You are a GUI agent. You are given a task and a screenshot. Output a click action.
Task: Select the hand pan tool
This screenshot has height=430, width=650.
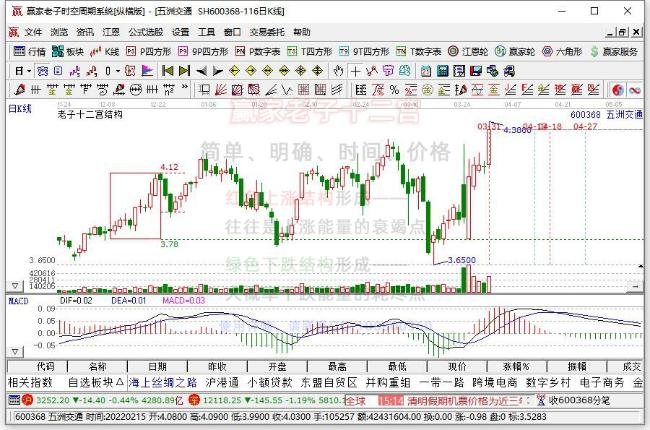click(x=338, y=71)
